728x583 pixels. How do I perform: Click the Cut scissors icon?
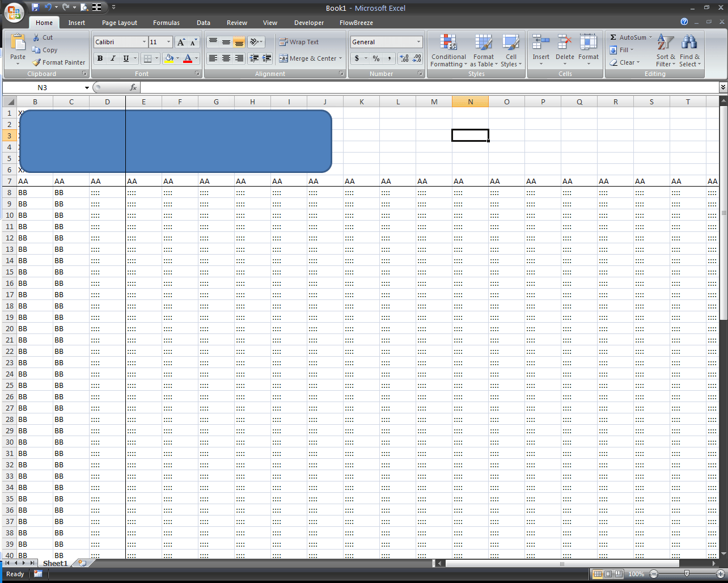tap(37, 37)
